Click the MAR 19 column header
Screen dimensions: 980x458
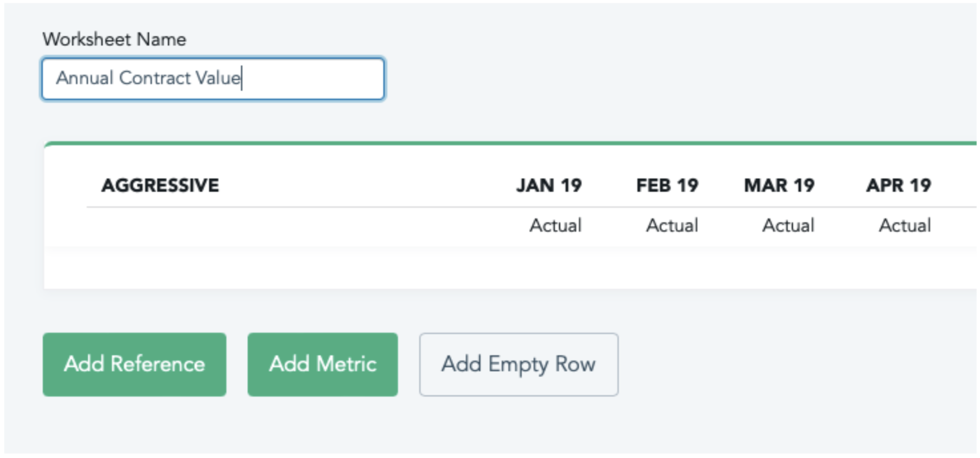point(779,185)
